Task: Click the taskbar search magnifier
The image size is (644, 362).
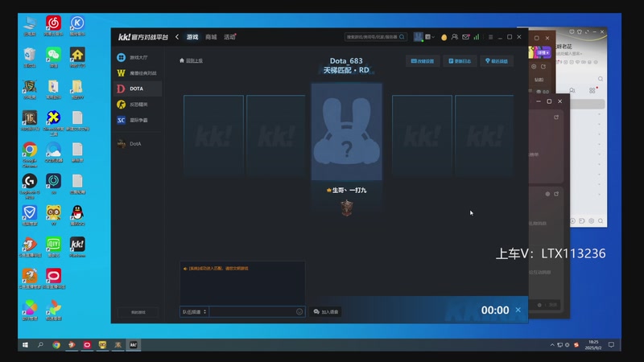Action: [x=40, y=345]
